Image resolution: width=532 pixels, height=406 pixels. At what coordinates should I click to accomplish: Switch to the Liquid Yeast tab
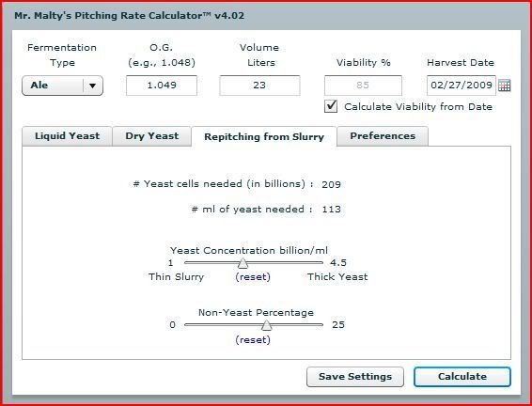[67, 136]
